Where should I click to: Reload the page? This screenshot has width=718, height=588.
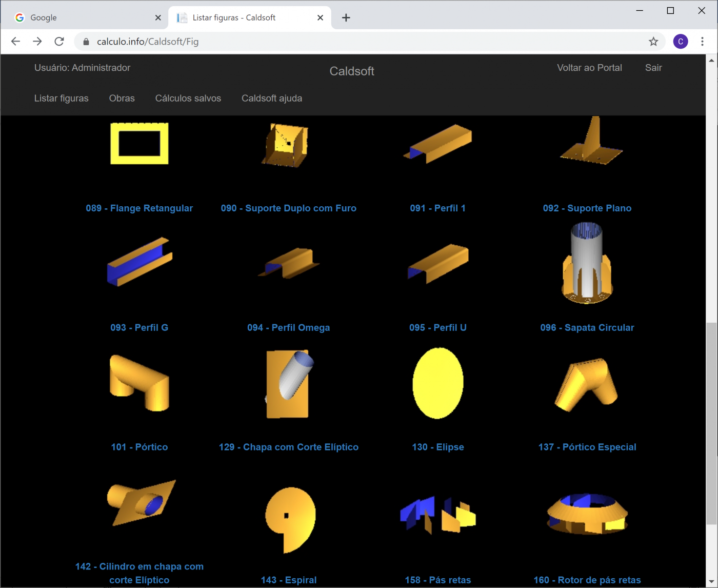tap(59, 42)
